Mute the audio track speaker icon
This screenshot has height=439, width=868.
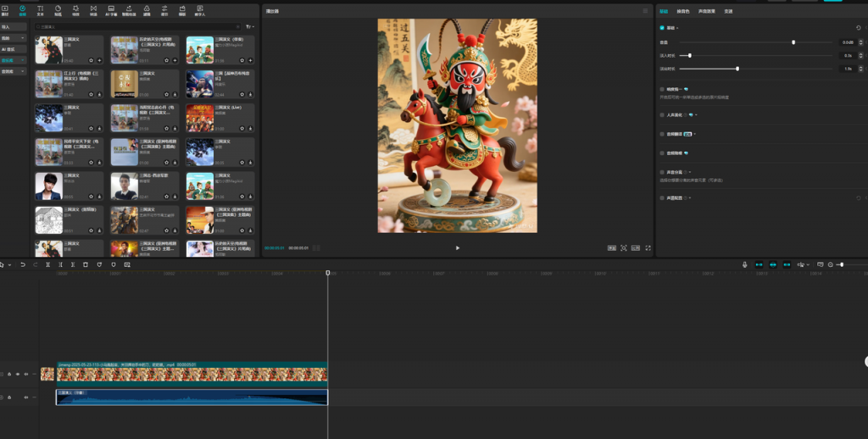tap(25, 397)
